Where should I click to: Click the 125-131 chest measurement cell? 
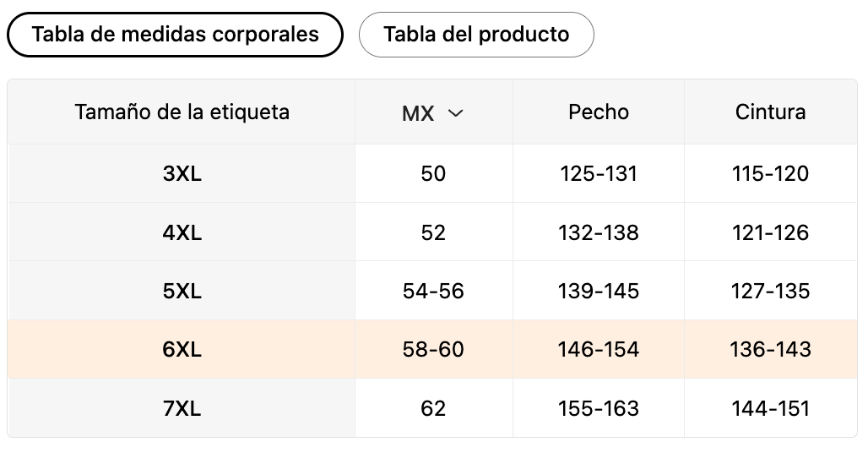[x=599, y=174]
